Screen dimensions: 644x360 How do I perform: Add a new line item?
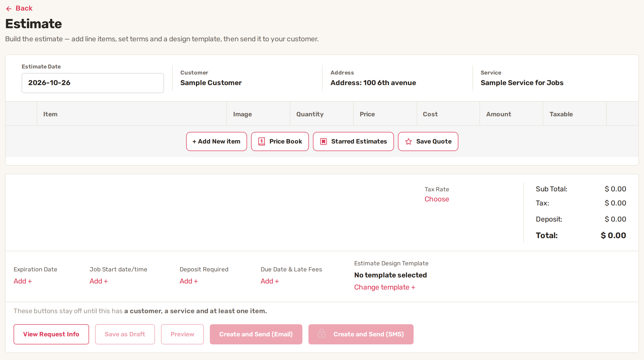pyautogui.click(x=217, y=141)
